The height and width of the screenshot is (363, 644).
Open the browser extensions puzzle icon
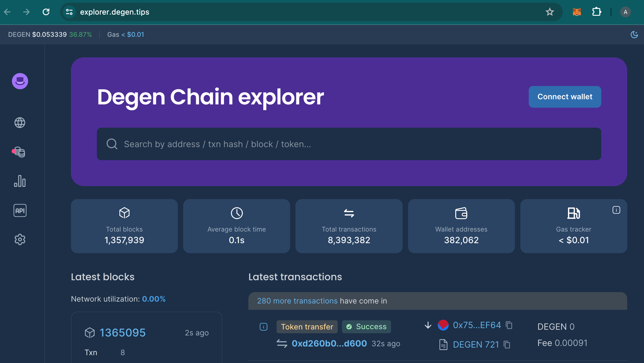coord(597,12)
